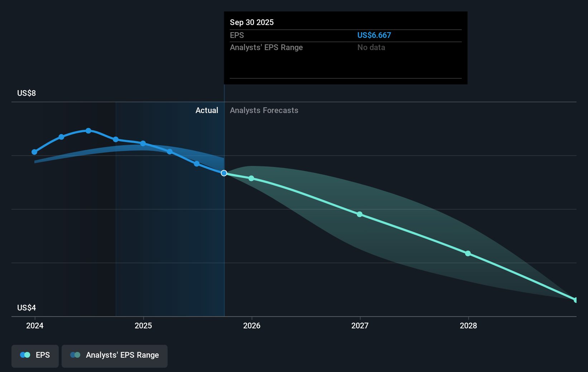Select the forecast EPS point at 2027
588x372 pixels.
click(x=360, y=214)
